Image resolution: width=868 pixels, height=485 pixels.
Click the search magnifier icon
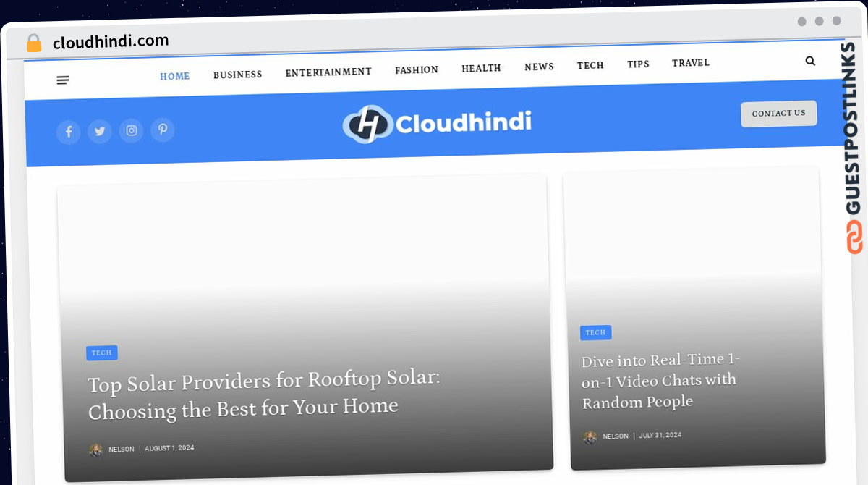point(810,61)
